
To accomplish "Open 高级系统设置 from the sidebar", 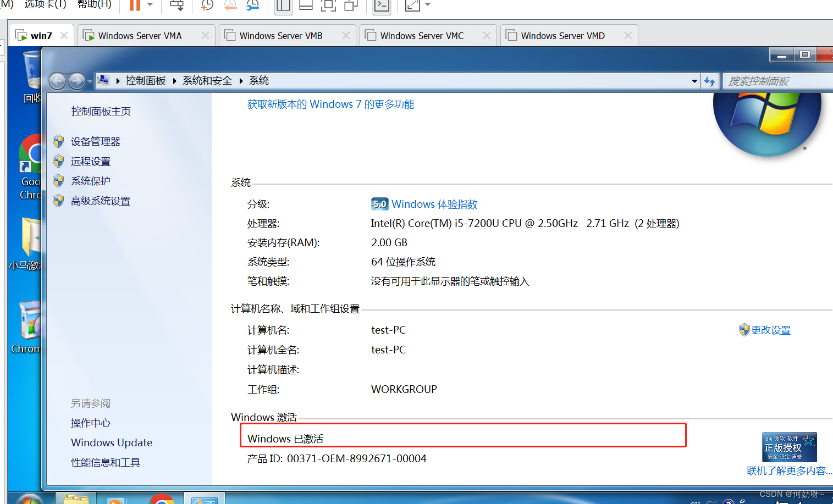I will click(101, 201).
